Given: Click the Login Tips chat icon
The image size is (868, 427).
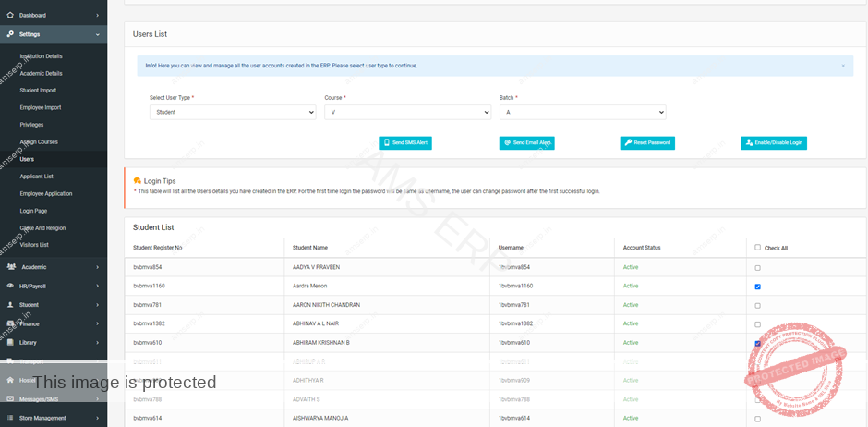Looking at the screenshot, I should pos(138,180).
